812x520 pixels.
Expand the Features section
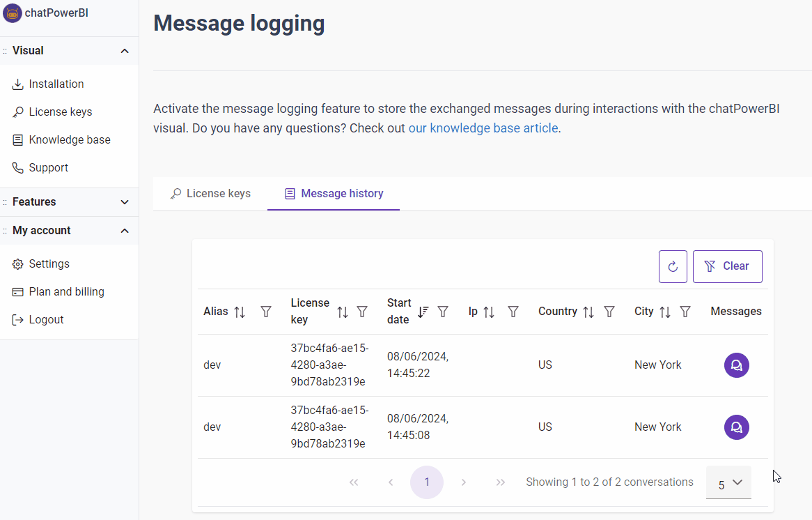coord(124,202)
